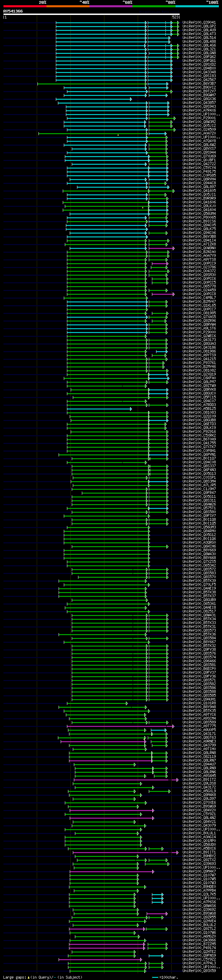This screenshot has width=222, height=980.
Task: Select the AV541366 query title
Action: [13, 11]
